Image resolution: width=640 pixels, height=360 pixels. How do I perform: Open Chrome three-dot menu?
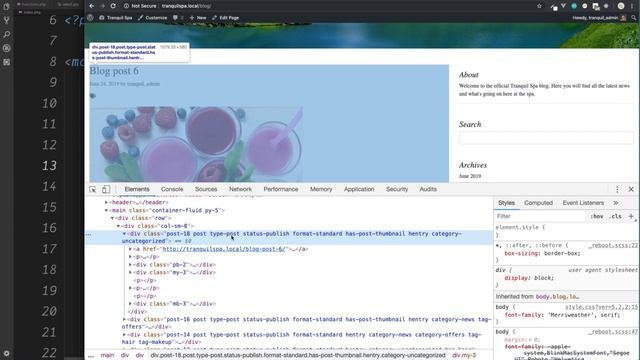click(632, 6)
